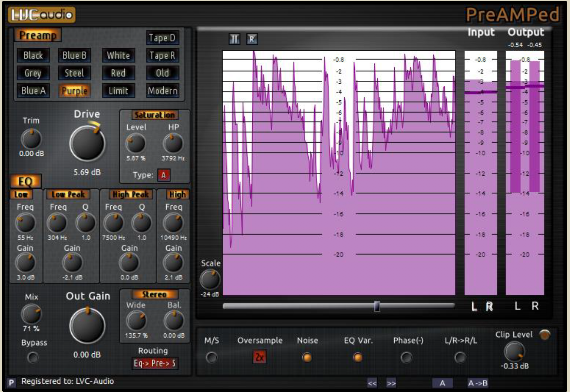Click the Trim knob
Viewport: 570px width, 392px height.
31,139
